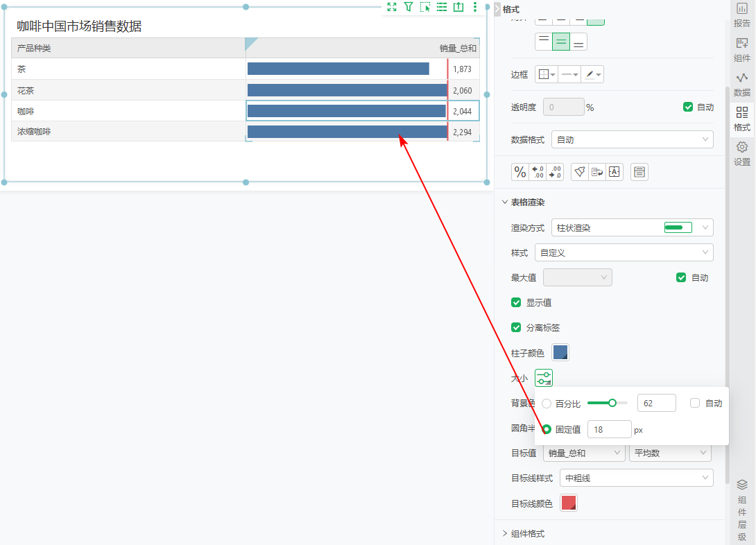Image resolution: width=756 pixels, height=545 pixels.
Task: Toggle the 自动 checkbox for 最大值
Action: (681, 277)
